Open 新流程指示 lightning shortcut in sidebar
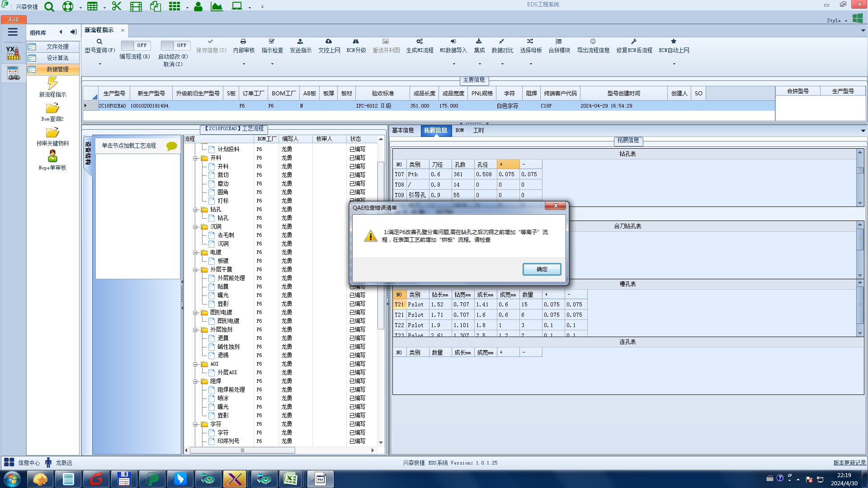 52,87
